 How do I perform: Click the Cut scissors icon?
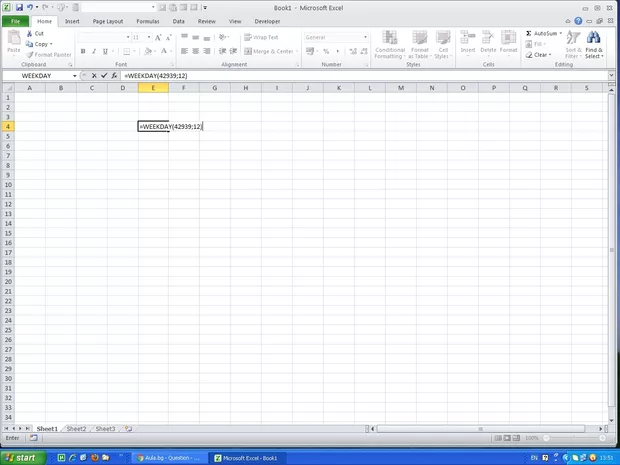29,33
